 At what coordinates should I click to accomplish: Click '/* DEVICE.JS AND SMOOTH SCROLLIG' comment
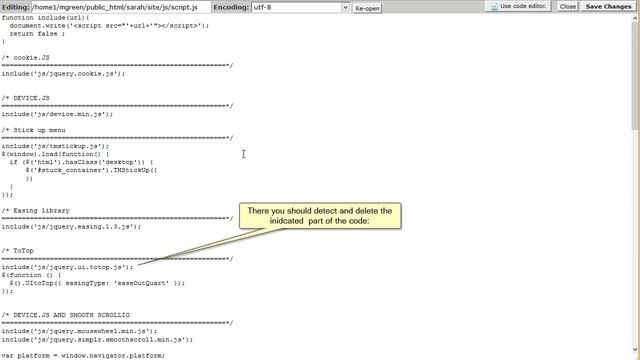(65, 315)
